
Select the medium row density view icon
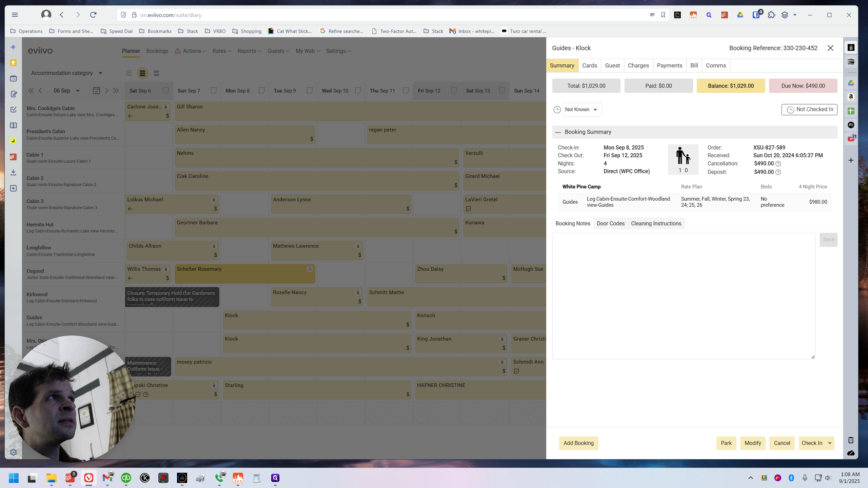click(x=142, y=73)
